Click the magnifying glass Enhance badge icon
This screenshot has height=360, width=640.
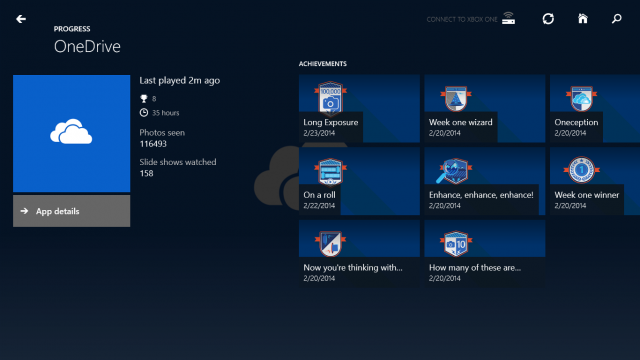click(x=454, y=171)
